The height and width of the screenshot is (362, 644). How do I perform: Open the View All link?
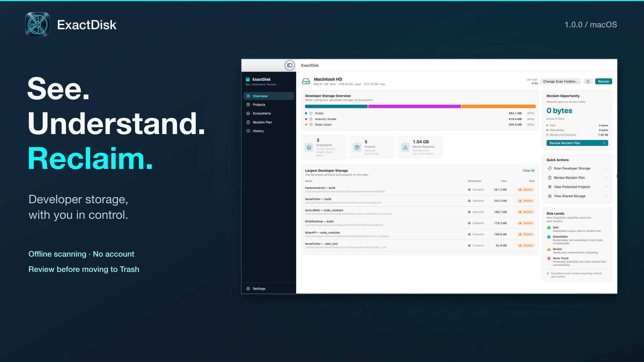click(x=528, y=171)
